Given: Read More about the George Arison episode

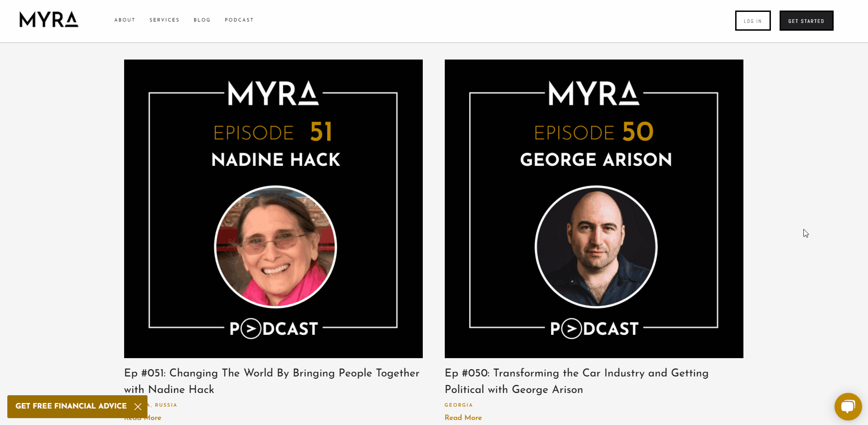Looking at the screenshot, I should coord(463,417).
